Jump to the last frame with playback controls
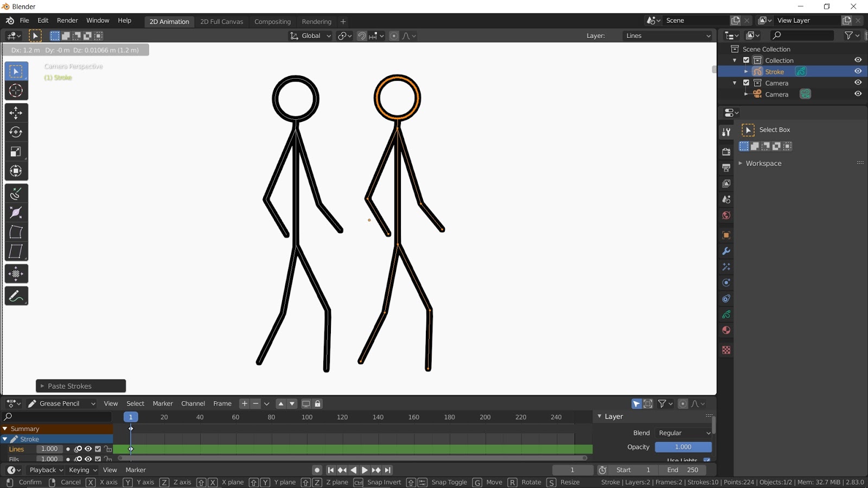868x488 pixels. pos(387,470)
